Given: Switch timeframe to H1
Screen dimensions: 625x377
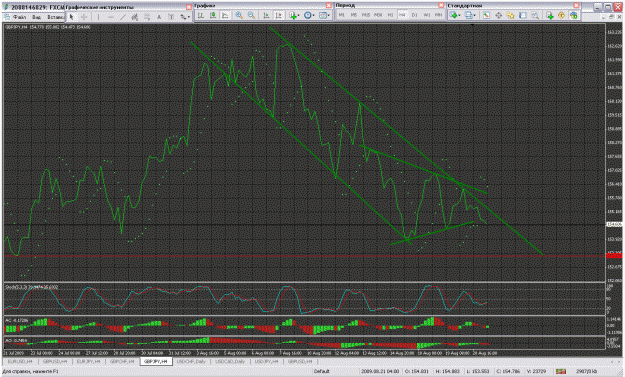Looking at the screenshot, I should [390, 15].
